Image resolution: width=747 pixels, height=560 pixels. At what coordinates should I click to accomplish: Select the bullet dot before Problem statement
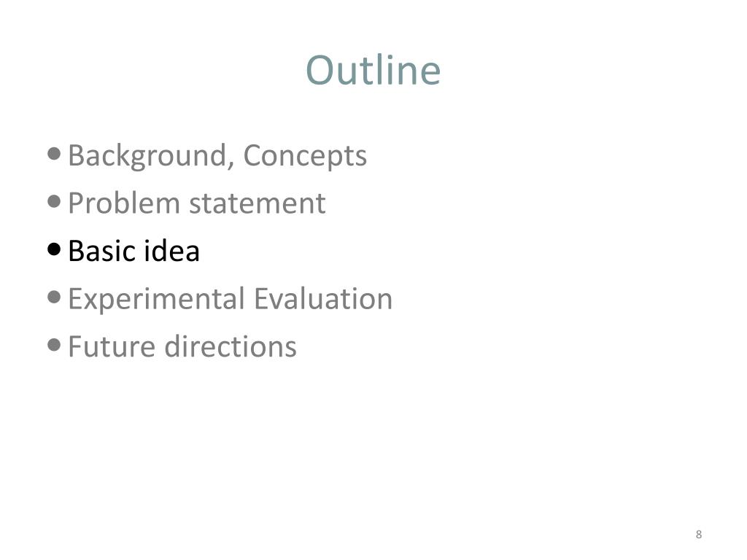point(54,201)
